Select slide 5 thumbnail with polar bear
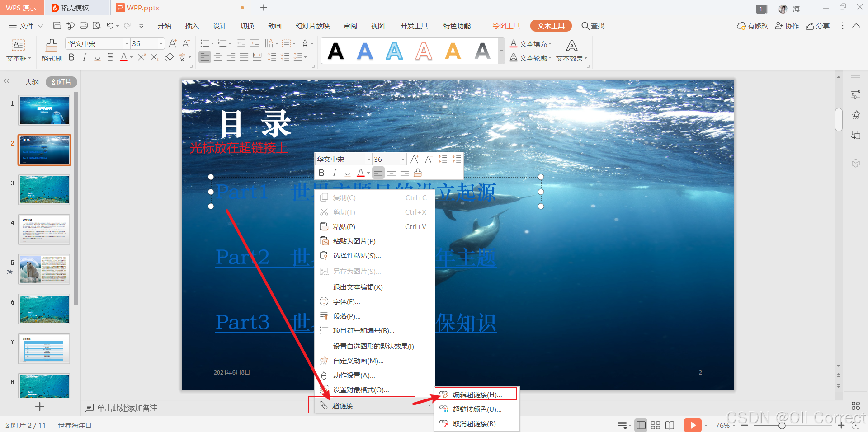868x432 pixels. (x=44, y=269)
